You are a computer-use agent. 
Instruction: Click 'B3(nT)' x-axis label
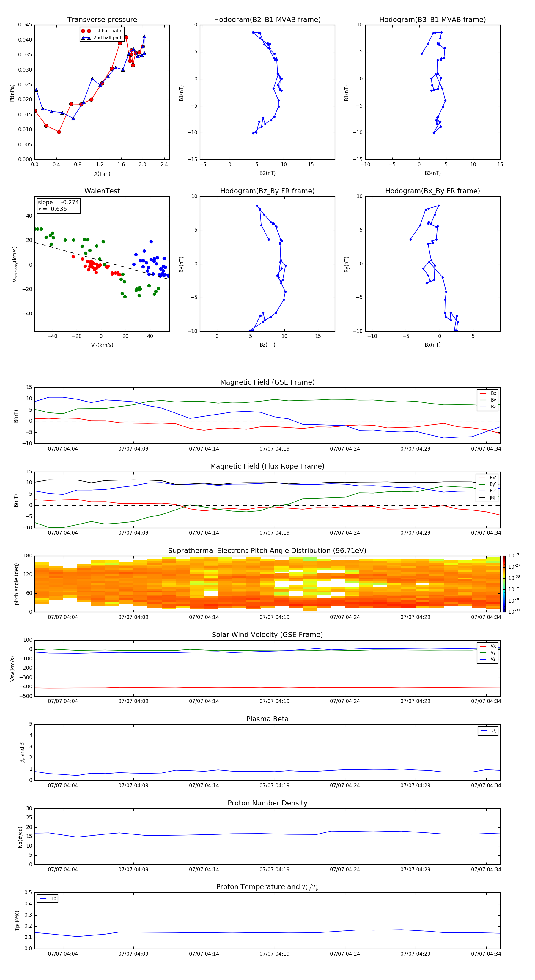point(432,173)
